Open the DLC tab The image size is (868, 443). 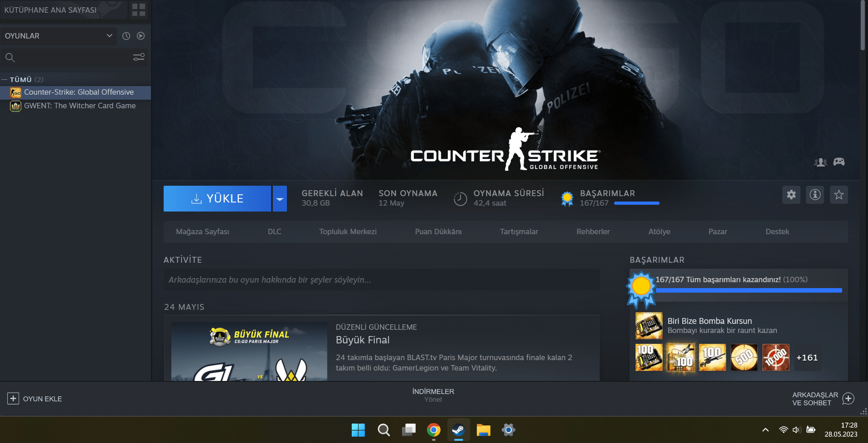[x=274, y=231]
